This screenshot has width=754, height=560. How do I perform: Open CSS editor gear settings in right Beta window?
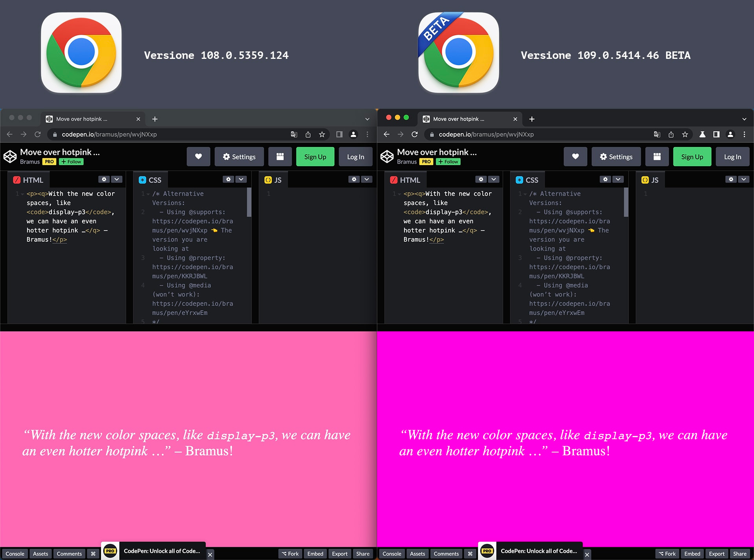(x=605, y=179)
